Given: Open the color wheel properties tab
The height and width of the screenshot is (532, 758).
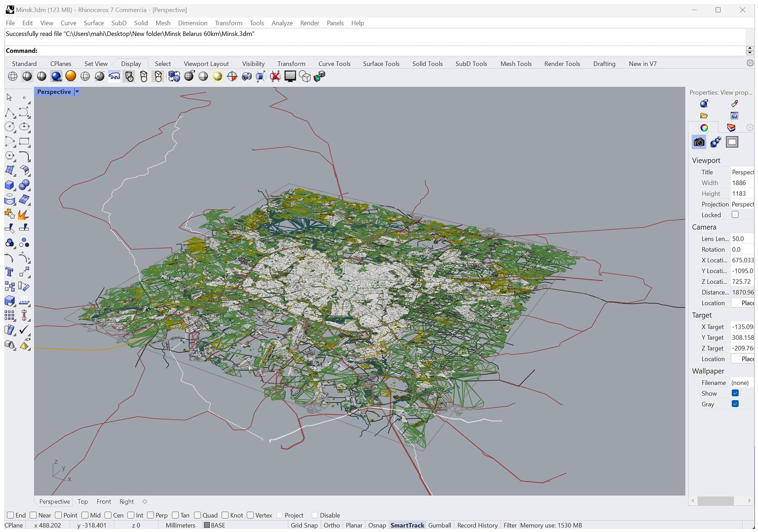Looking at the screenshot, I should tap(704, 128).
